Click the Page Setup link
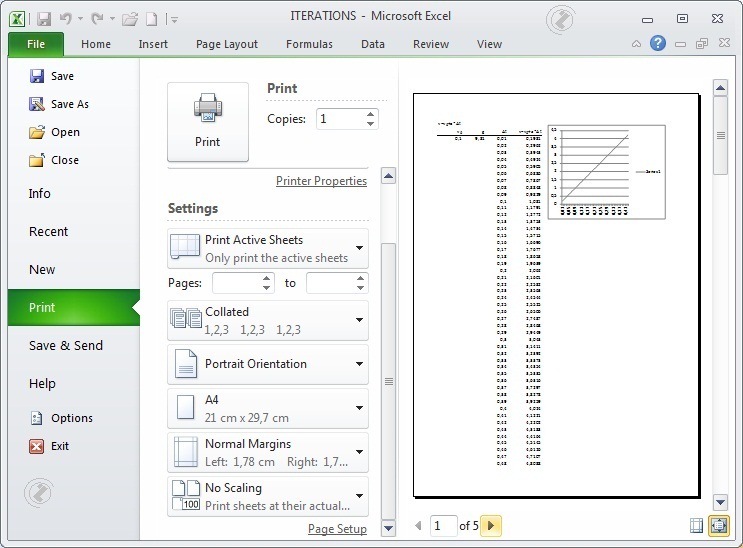Image resolution: width=743 pixels, height=548 pixels. tap(337, 529)
